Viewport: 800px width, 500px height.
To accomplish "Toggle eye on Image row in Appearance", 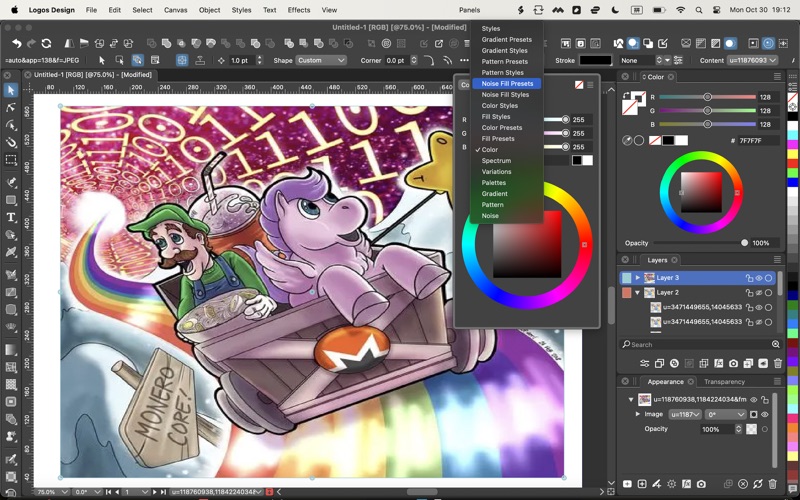I will [x=764, y=414].
